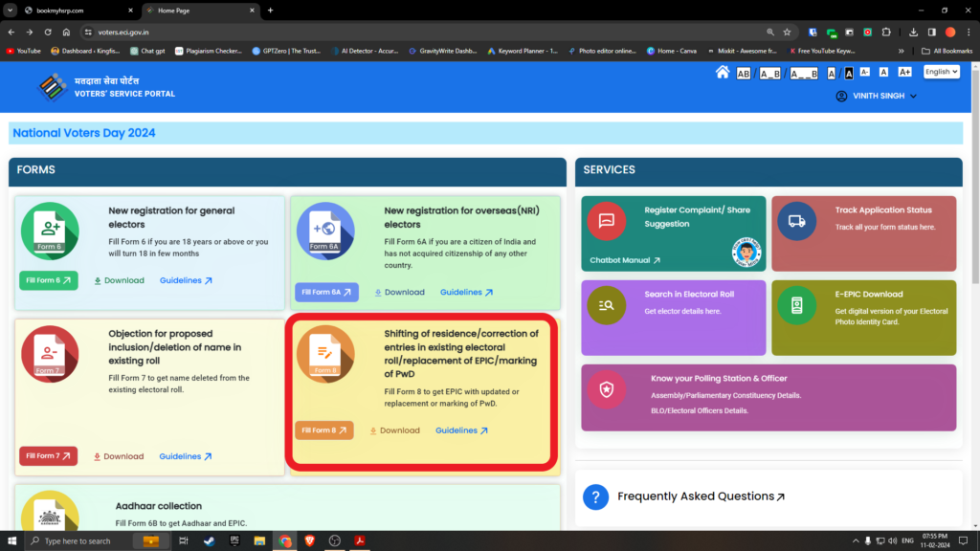
Task: Open Search in Electoral Roll icon
Action: tap(606, 305)
